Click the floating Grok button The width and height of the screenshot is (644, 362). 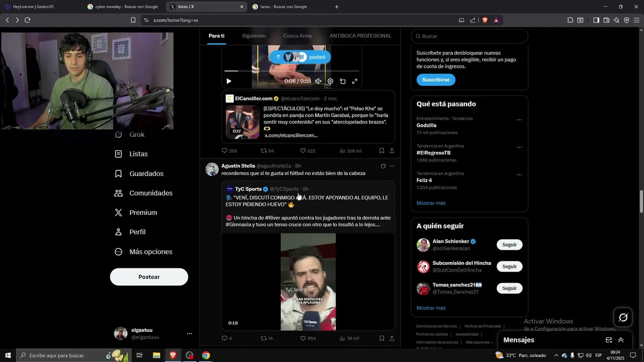tap(623, 317)
